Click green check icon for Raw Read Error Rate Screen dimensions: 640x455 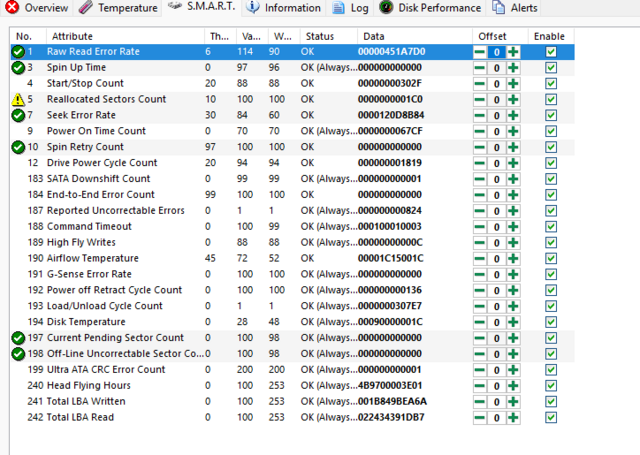pos(18,52)
